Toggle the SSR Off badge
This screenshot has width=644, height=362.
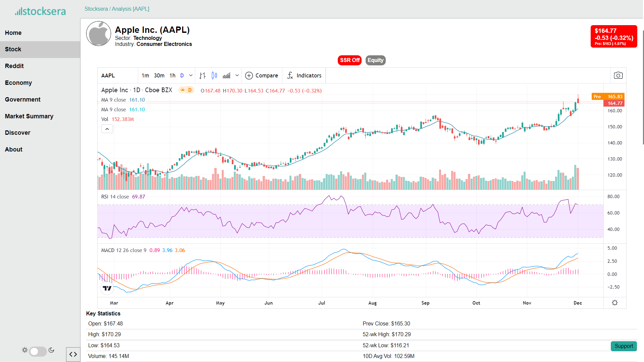click(x=350, y=60)
